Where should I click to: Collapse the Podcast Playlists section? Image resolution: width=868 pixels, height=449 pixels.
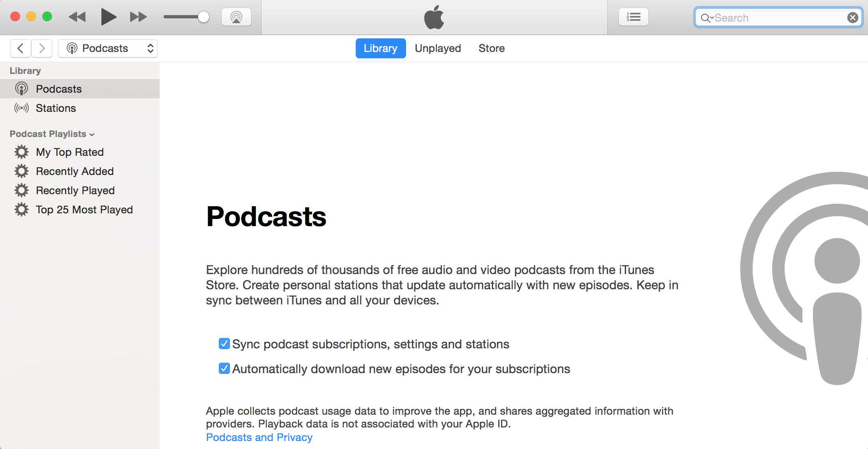coord(92,135)
